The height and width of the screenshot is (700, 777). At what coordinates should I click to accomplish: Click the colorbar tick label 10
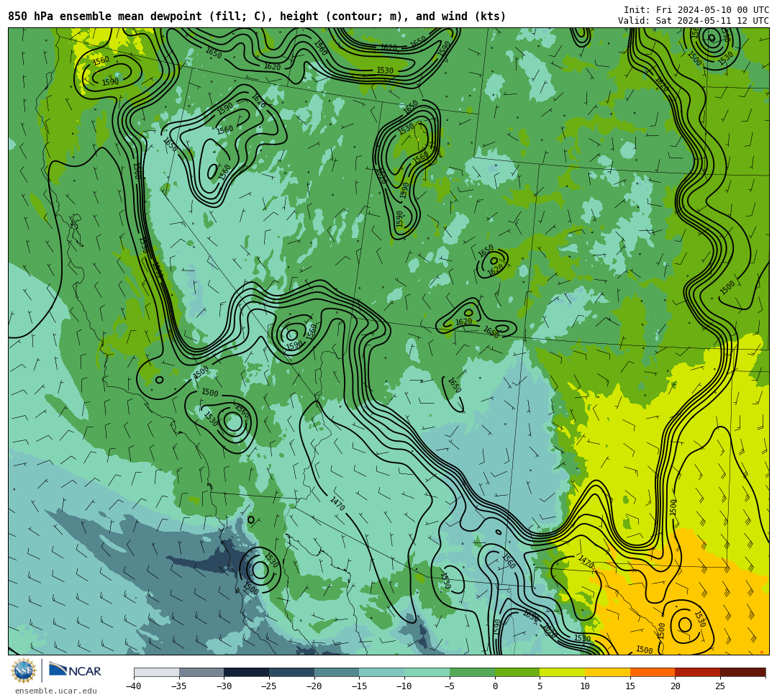click(585, 686)
